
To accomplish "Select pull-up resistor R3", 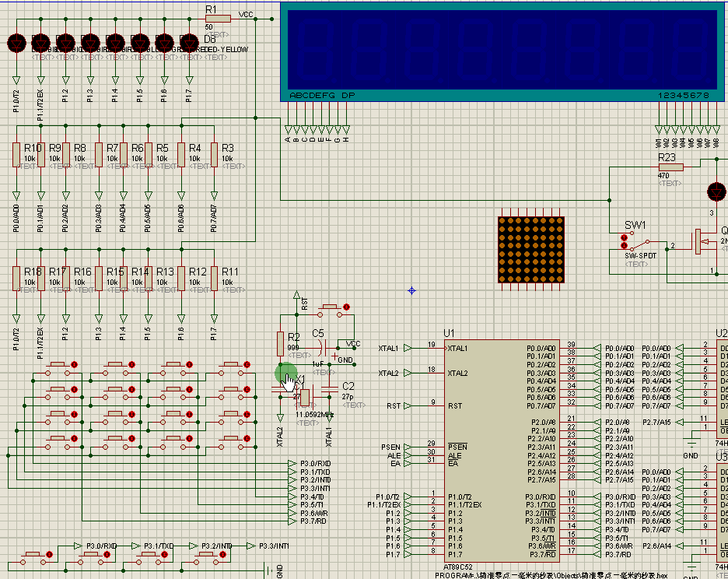I will pos(214,155).
